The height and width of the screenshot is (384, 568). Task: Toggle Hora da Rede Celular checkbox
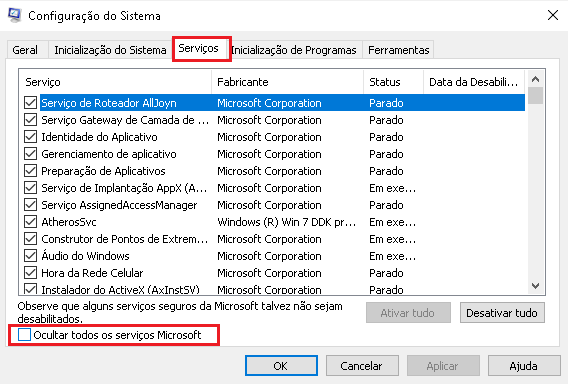pyautogui.click(x=30, y=273)
